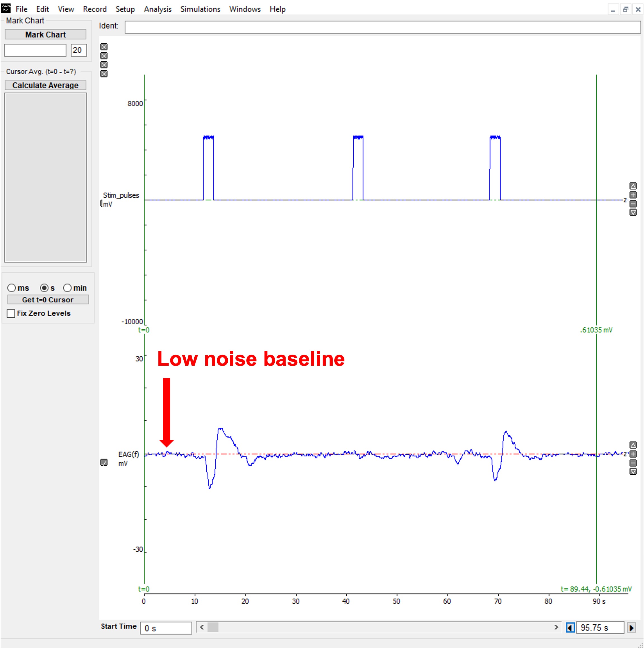Open the Simulations menu
The height and width of the screenshot is (649, 644).
tap(200, 9)
